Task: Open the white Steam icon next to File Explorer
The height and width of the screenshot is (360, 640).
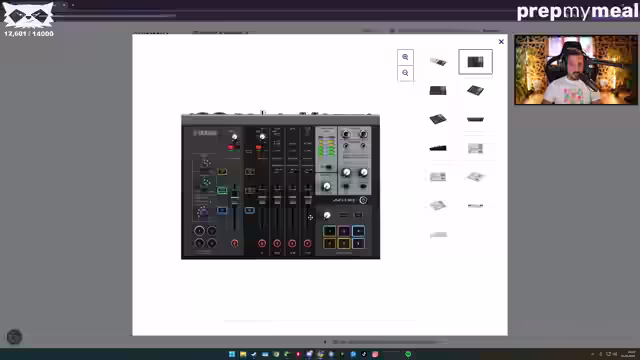Action: click(x=254, y=354)
